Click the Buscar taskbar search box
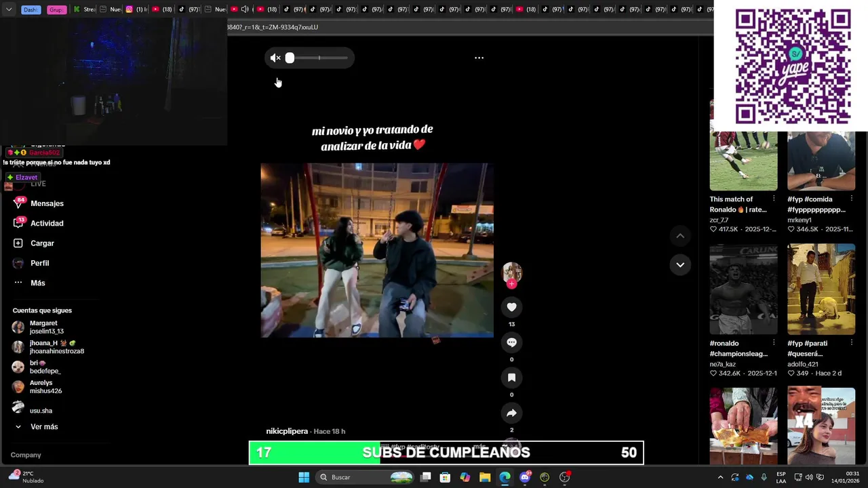Screen dimensions: 868x488 click(x=366, y=477)
